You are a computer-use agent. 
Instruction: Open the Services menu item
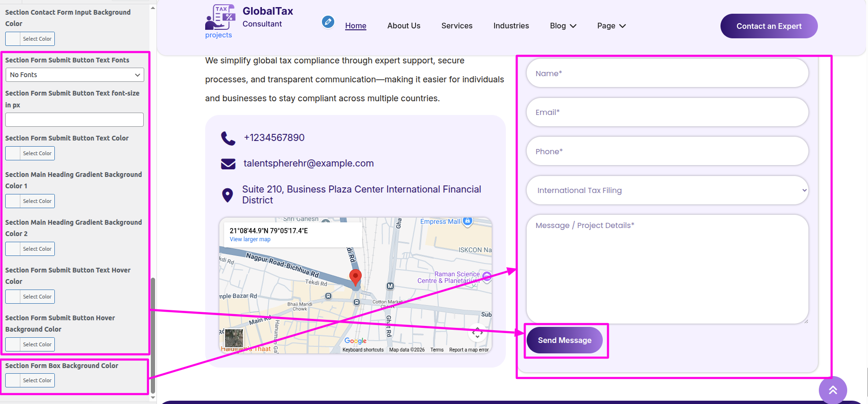click(456, 26)
